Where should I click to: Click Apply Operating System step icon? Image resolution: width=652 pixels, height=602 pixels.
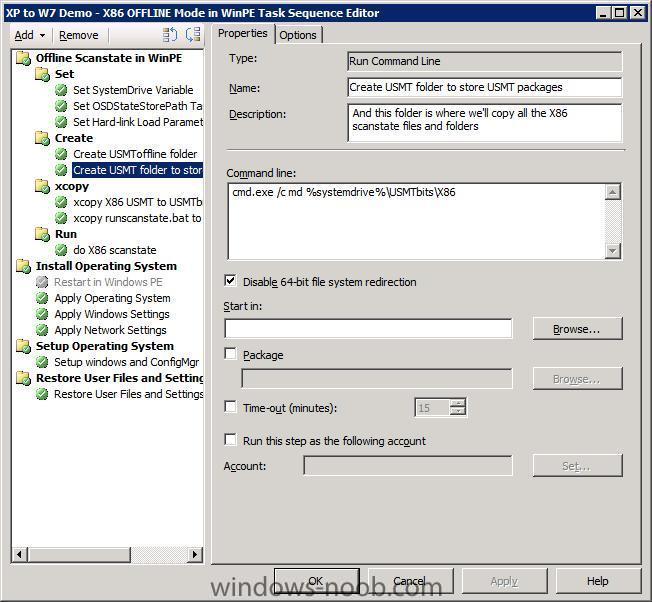point(42,298)
